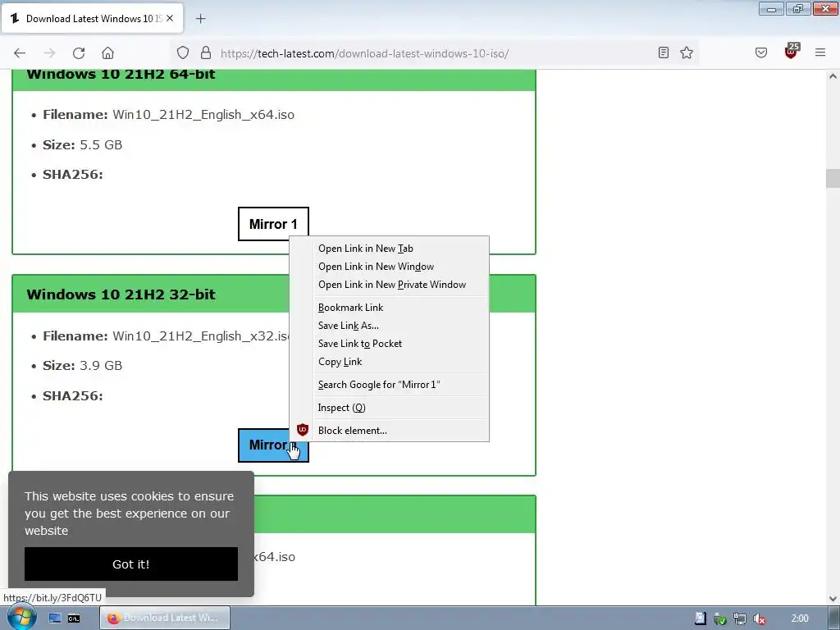Click the Size: 5.5 GB text
This screenshot has height=630, width=840.
coord(83,144)
